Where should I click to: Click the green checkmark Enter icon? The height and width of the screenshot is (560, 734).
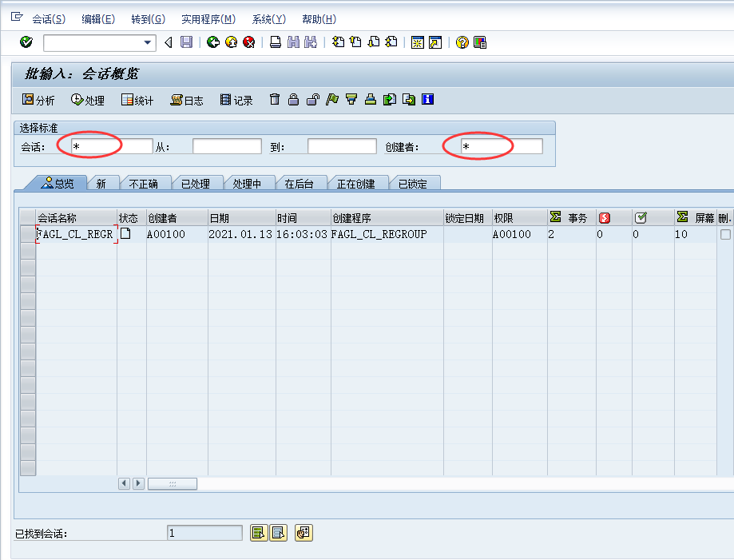[26, 42]
